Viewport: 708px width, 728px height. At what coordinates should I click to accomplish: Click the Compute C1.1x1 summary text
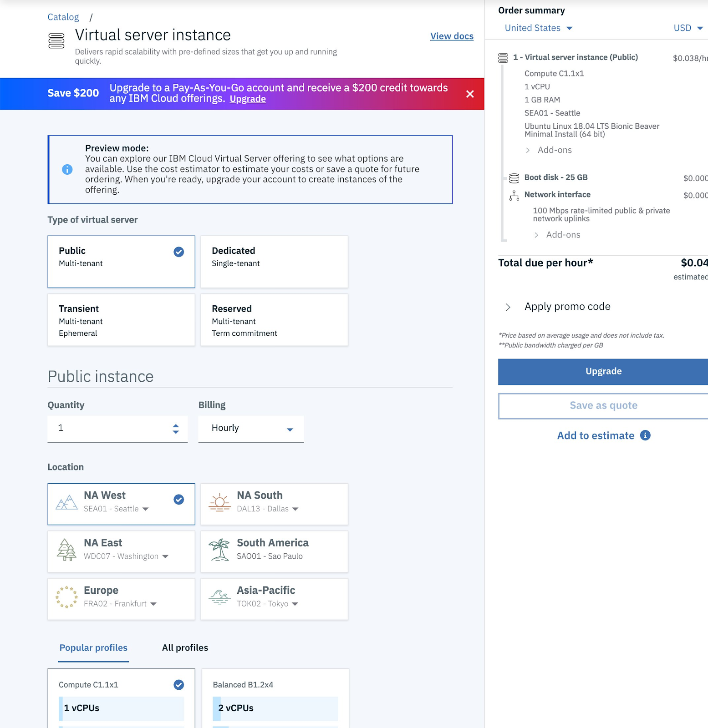click(554, 74)
